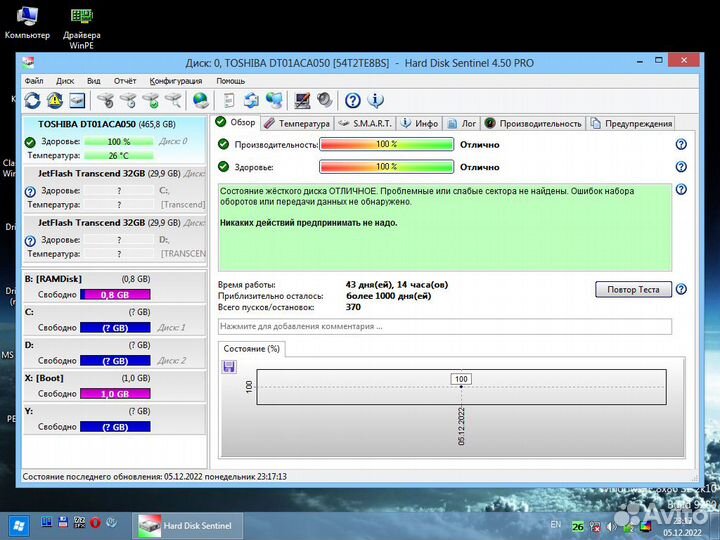720x540 pixels.
Task: Click the blue info icon in toolbar
Action: pos(376,100)
